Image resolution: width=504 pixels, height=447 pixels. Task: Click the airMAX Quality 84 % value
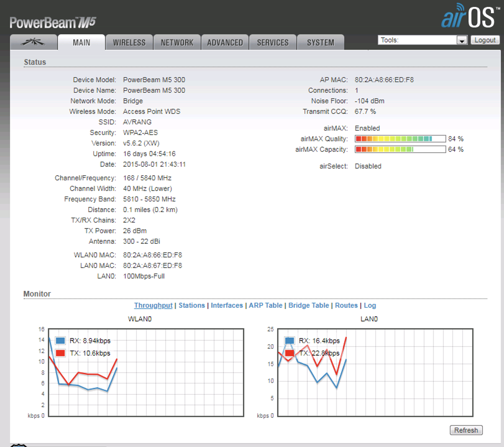(456, 139)
